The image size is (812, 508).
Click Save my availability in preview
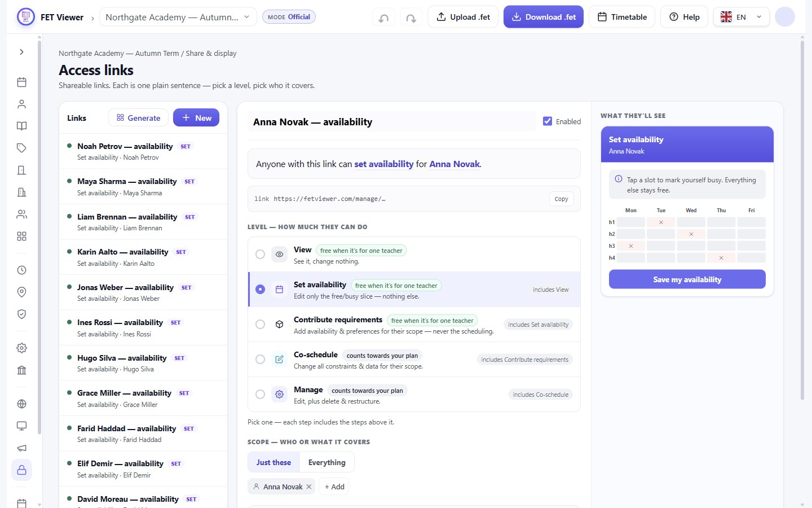687,279
